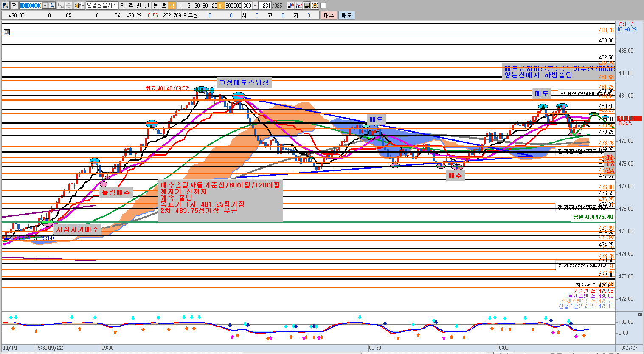Click the red-blue arrows chart icon
This screenshot has height=354, width=644.
(x=291, y=6)
